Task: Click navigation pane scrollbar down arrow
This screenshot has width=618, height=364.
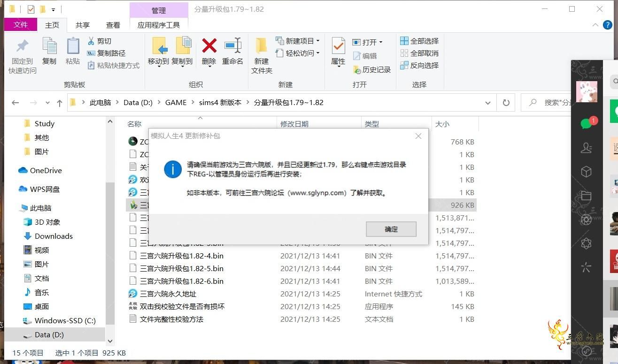Action: point(110,341)
